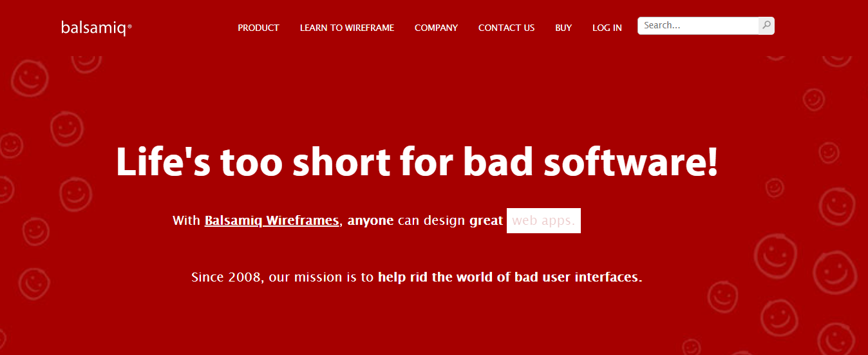This screenshot has height=355, width=868.
Task: Follow the Balsamiq Wireframes link
Action: coord(272,220)
